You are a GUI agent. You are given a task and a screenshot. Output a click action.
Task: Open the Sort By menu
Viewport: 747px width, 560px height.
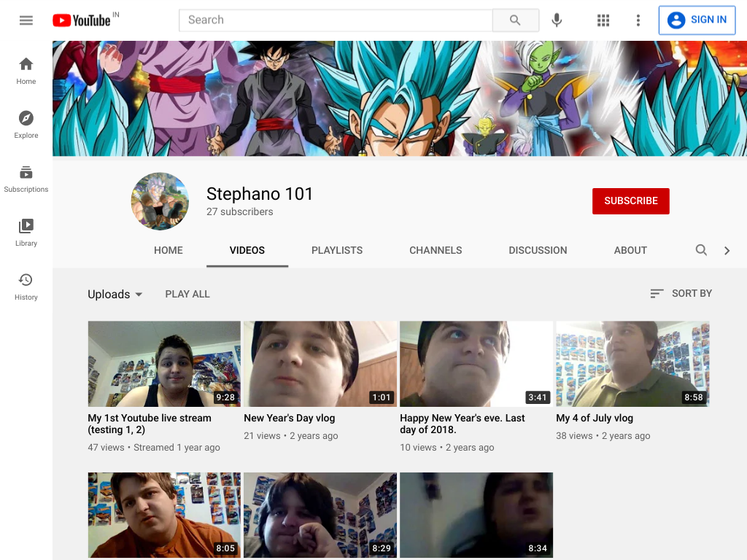tap(681, 293)
